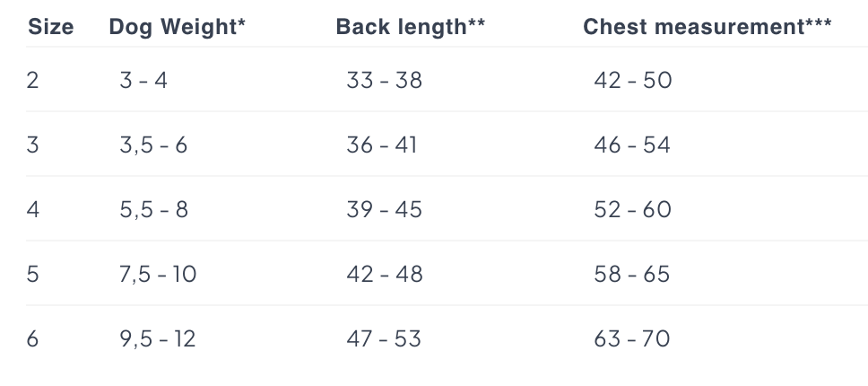Click the Size column header

click(x=50, y=27)
